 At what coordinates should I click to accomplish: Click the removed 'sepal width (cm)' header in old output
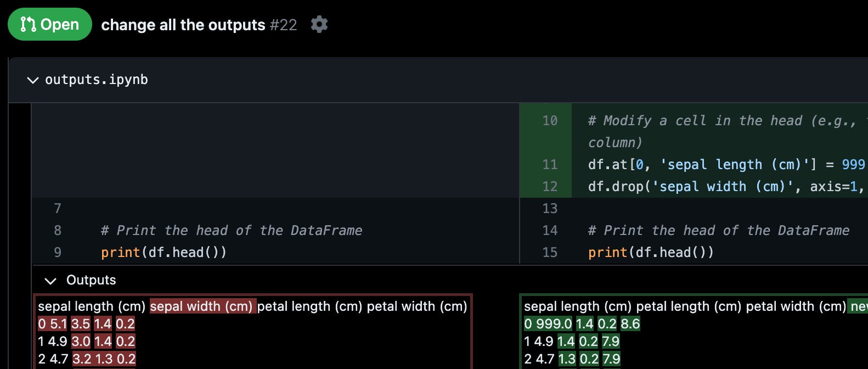click(x=202, y=306)
